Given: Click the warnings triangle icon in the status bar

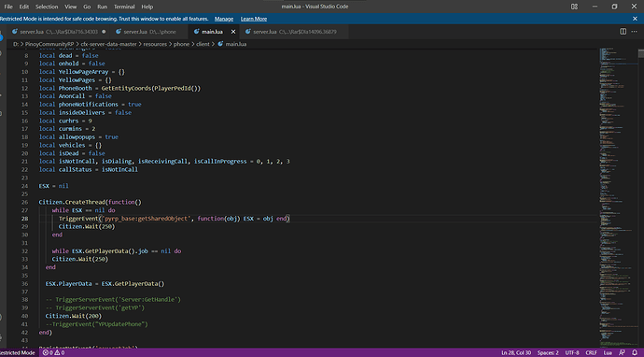Looking at the screenshot, I should [57, 353].
